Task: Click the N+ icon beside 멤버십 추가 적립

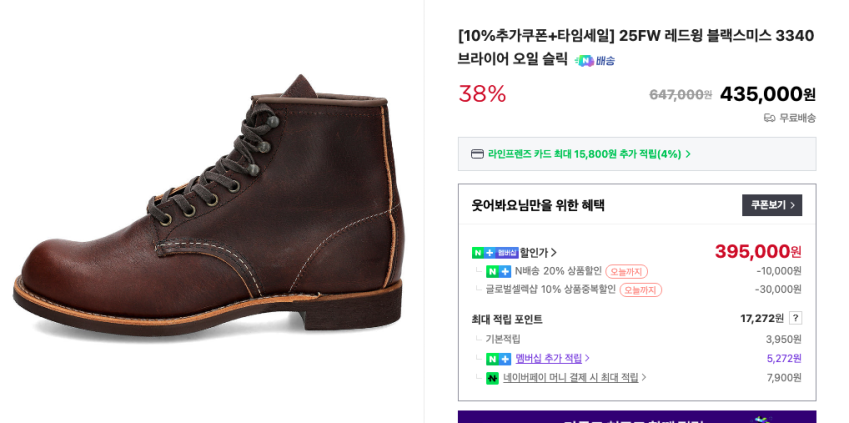Action: pyautogui.click(x=498, y=358)
